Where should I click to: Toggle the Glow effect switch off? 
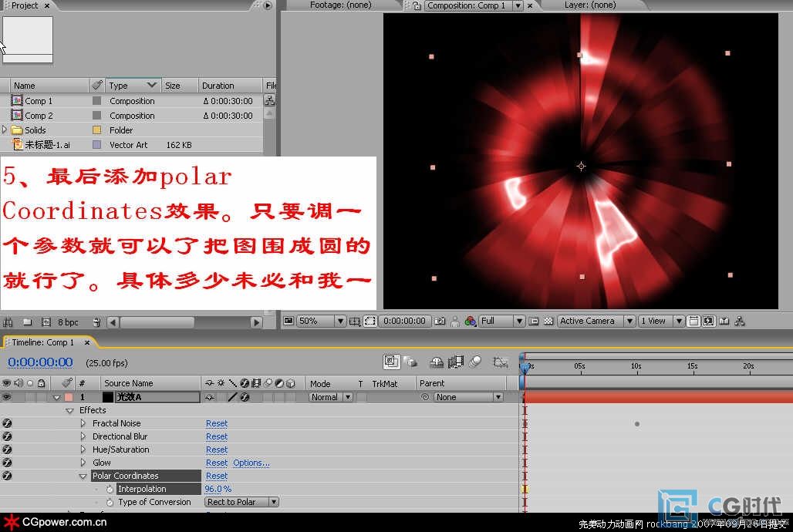click(7, 463)
